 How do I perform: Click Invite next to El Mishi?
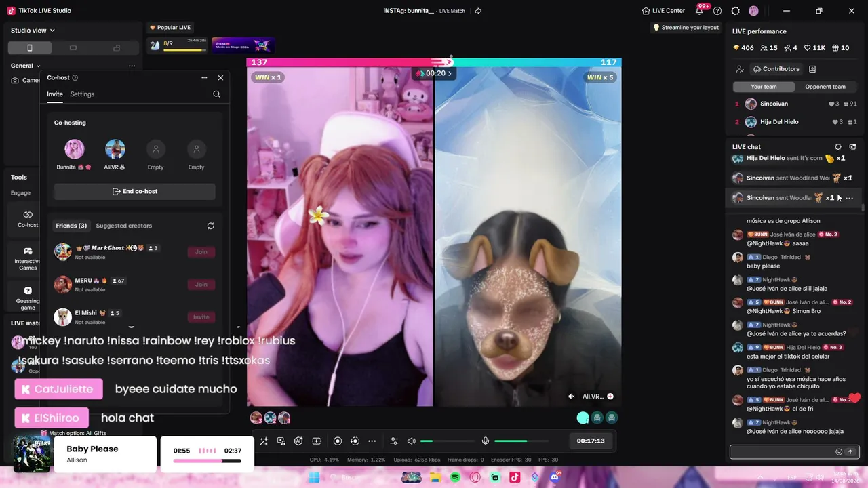(201, 317)
